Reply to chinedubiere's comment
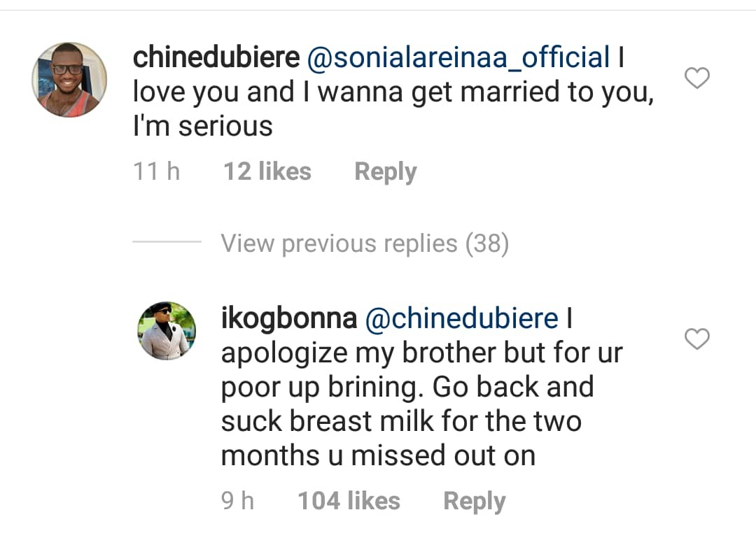This screenshot has height=538, width=756. coord(385,171)
